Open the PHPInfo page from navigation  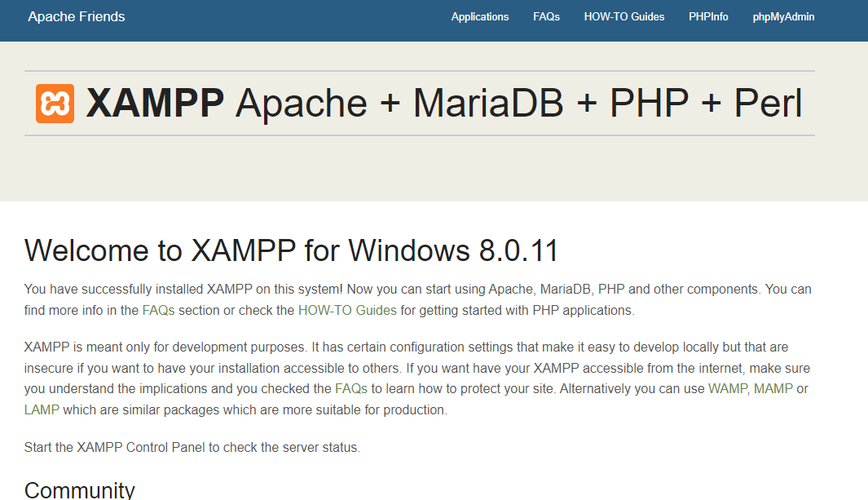pos(708,17)
